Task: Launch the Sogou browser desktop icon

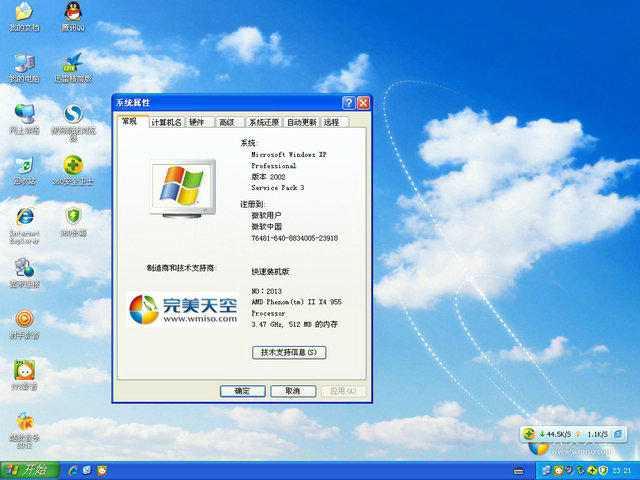Action: (73, 122)
